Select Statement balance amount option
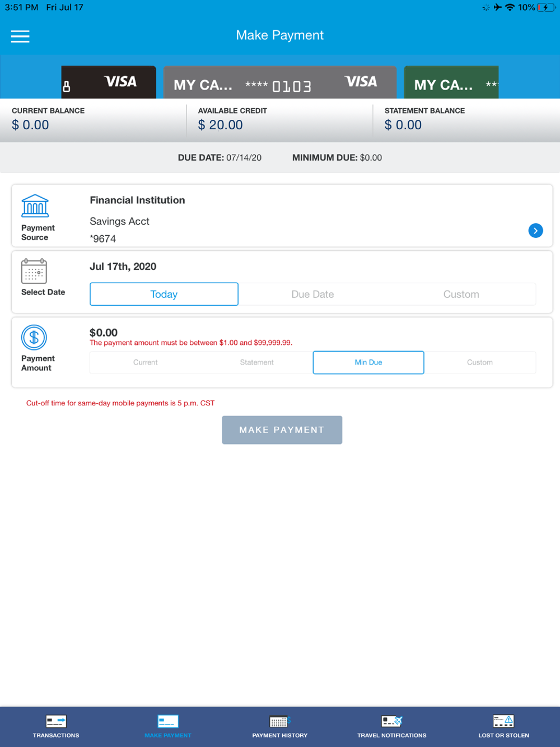The height and width of the screenshot is (747, 560). pyautogui.click(x=256, y=362)
